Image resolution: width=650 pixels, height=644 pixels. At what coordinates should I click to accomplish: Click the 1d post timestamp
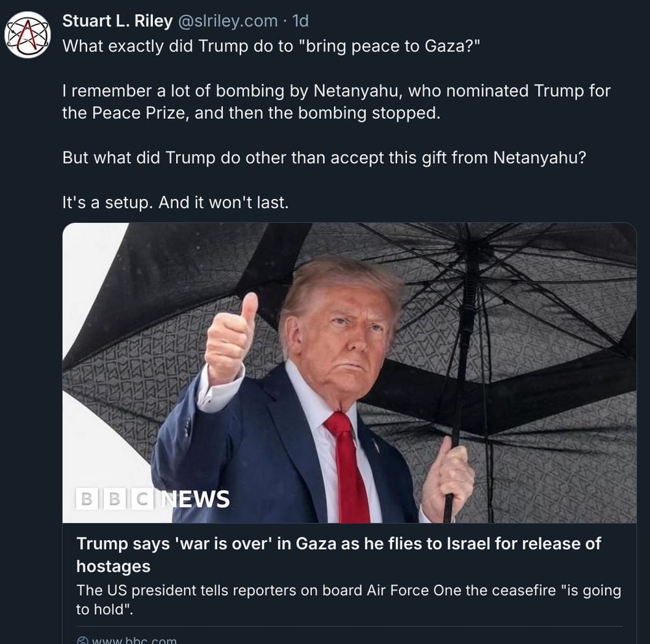[300, 21]
